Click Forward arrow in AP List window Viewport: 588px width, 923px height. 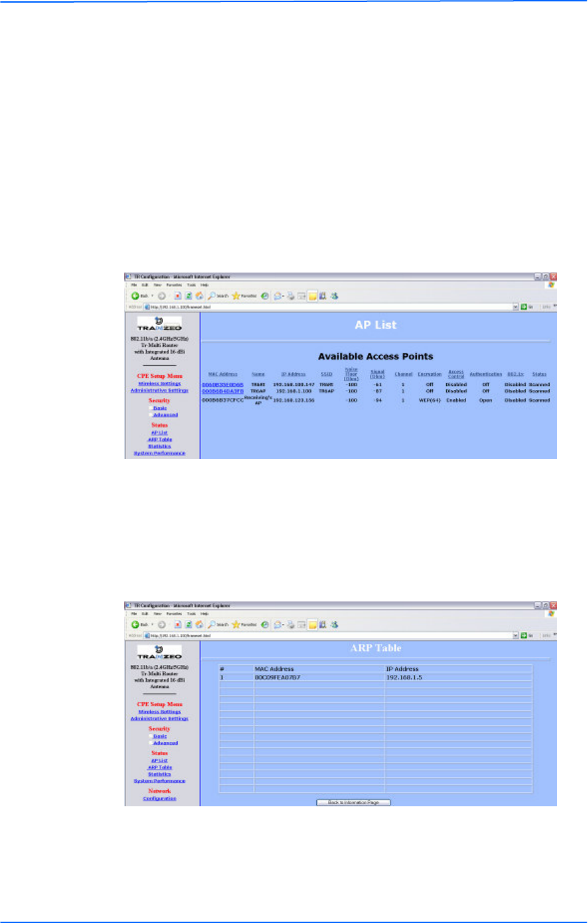(x=162, y=296)
